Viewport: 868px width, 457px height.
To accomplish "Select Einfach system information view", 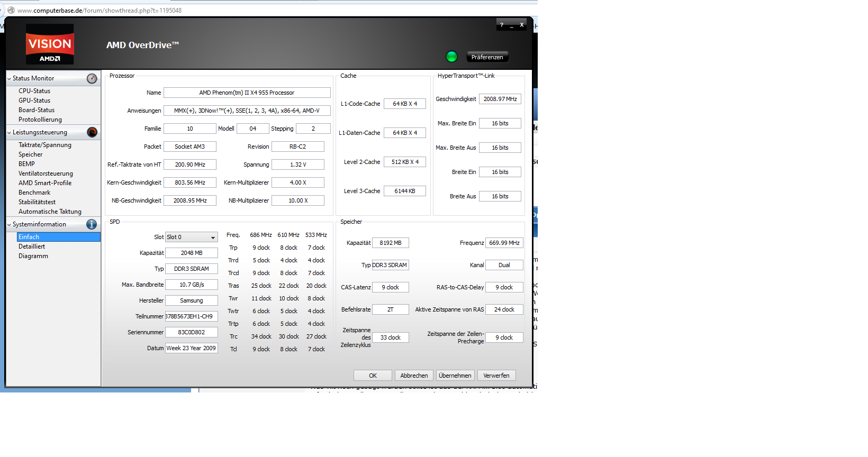I will point(58,237).
